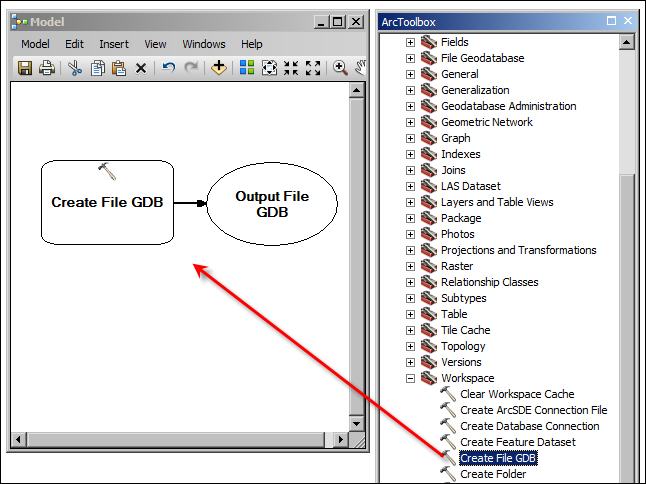Image resolution: width=646 pixels, height=484 pixels.
Task: Open the Windows menu
Action: (203, 44)
